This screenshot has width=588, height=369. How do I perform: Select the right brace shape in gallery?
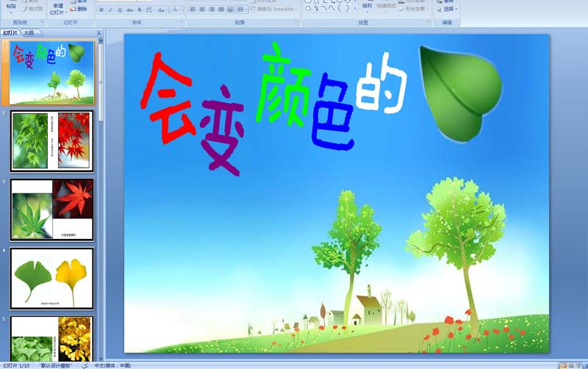pos(347,8)
